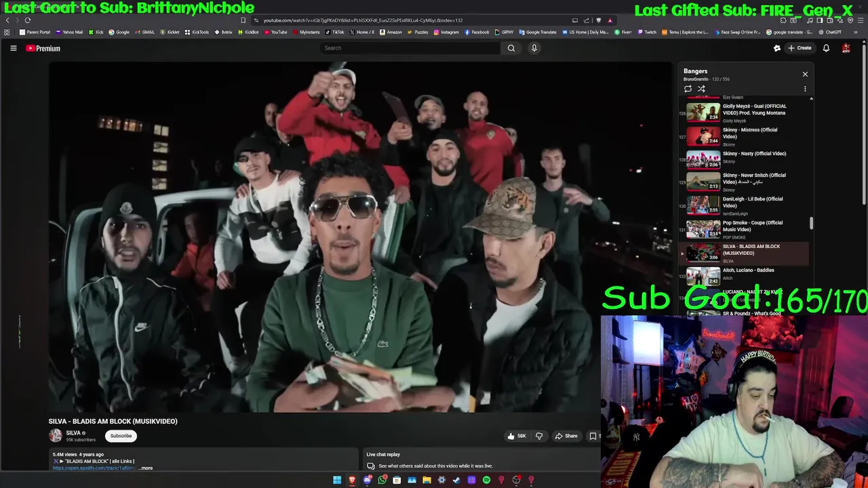868x488 pixels.
Task: Play Skinny - Nasty playlist item
Action: coord(744,159)
